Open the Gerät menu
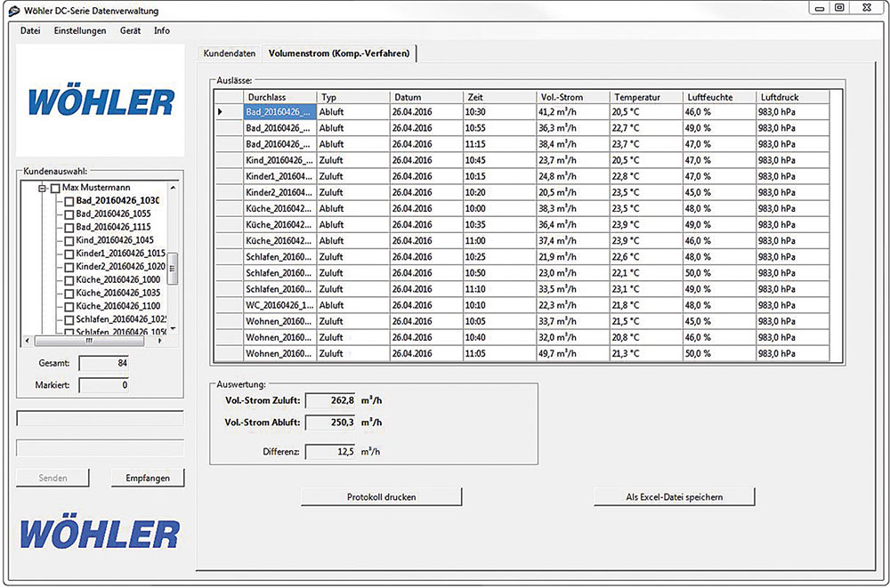 130,30
